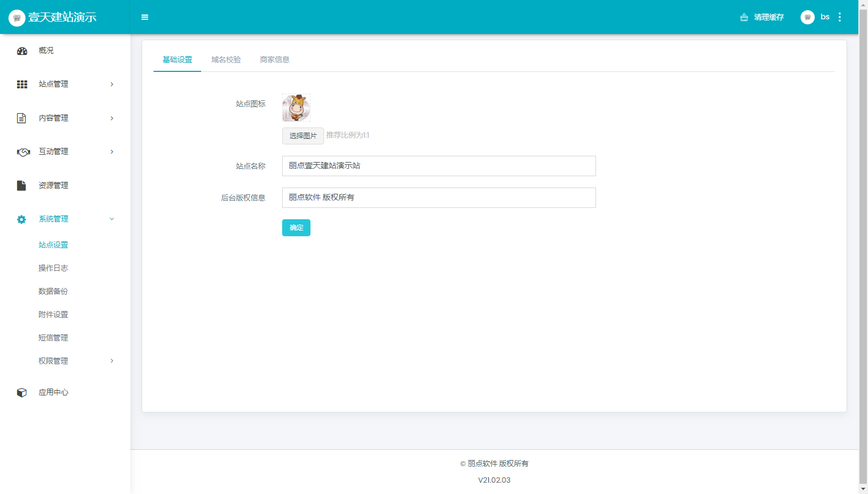Click the 选择图片 button

click(x=303, y=136)
